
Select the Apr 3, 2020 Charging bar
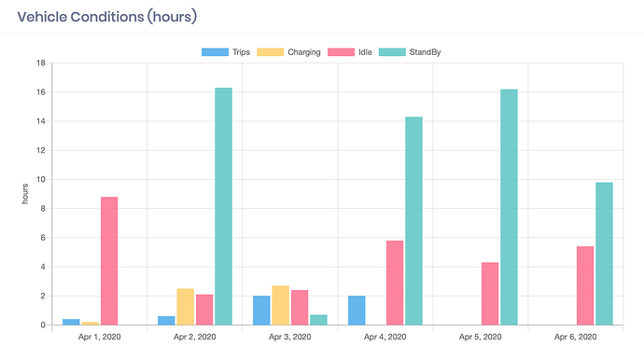[281, 305]
